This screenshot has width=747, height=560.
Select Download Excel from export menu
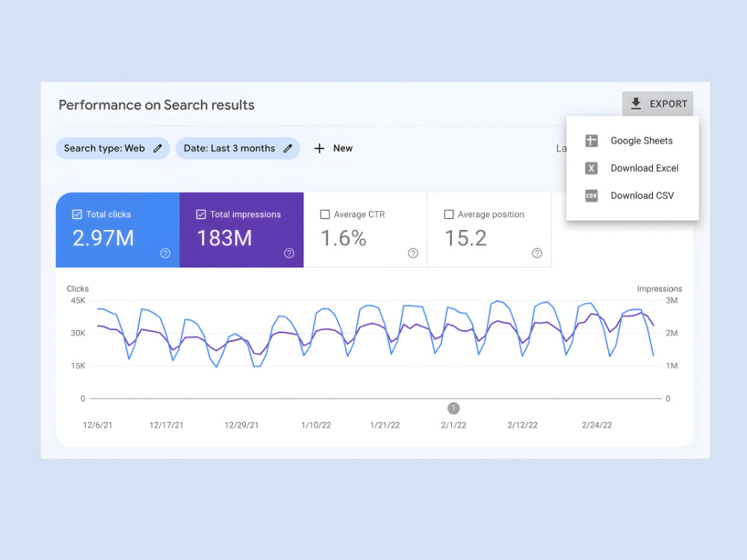pos(632,168)
